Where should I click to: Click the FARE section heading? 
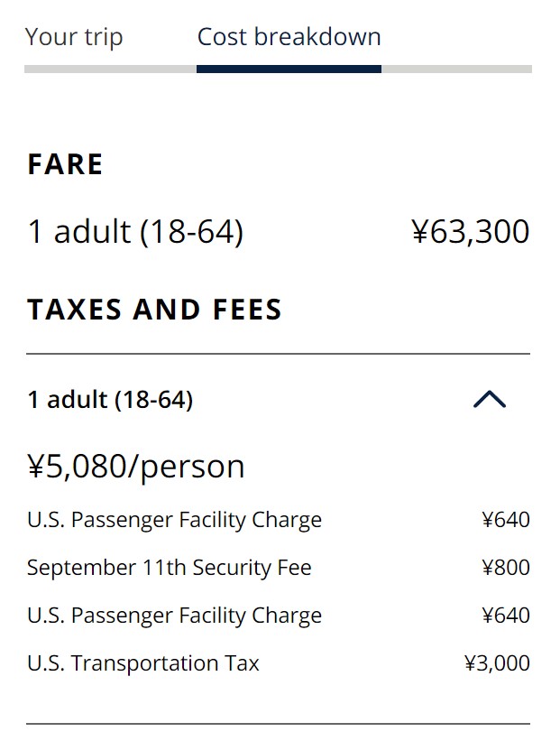[x=66, y=164]
